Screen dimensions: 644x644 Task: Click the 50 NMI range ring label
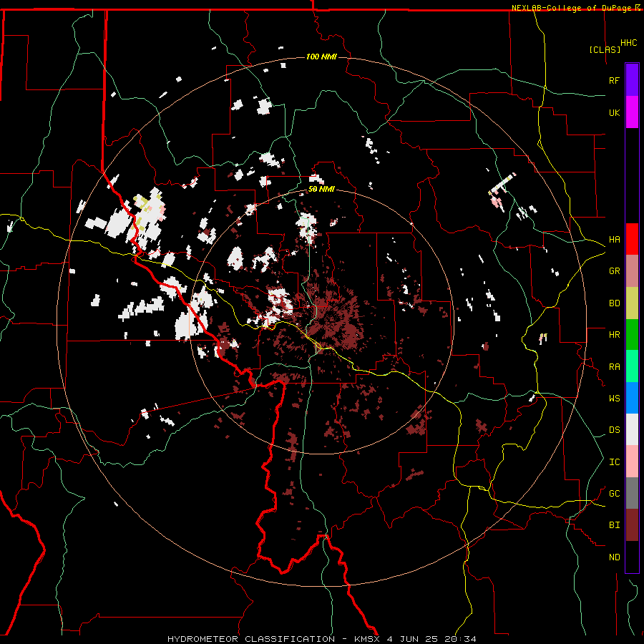point(321,189)
